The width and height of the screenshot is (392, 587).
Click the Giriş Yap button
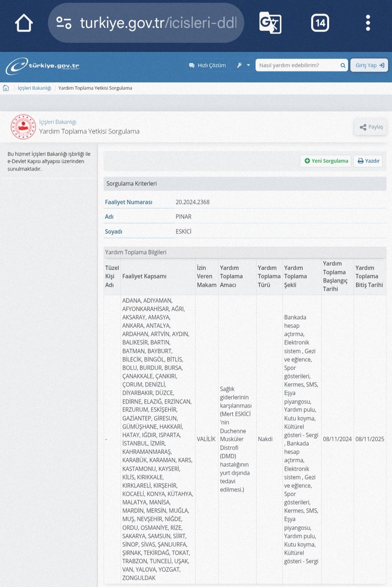tap(369, 65)
